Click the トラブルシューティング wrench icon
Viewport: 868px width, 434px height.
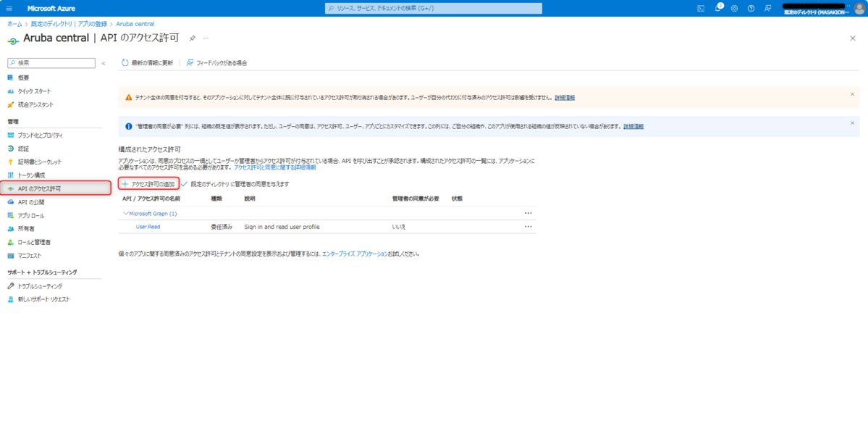tap(11, 286)
